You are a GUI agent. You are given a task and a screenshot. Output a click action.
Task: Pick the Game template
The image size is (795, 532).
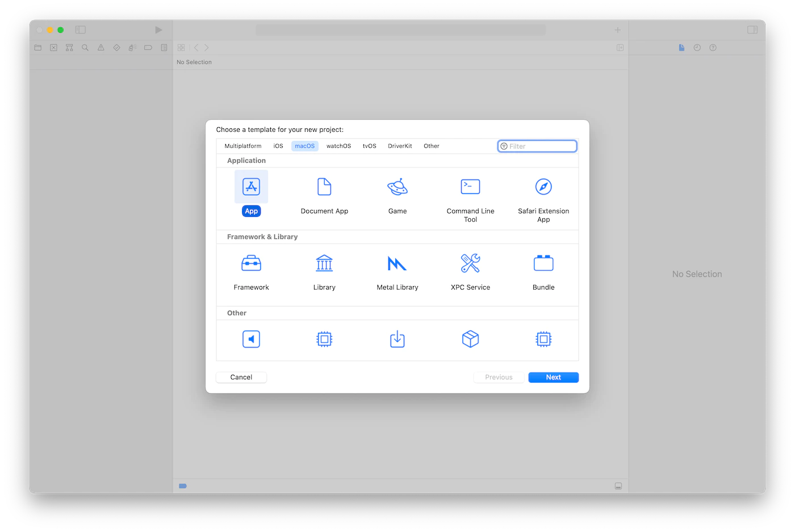(x=397, y=187)
